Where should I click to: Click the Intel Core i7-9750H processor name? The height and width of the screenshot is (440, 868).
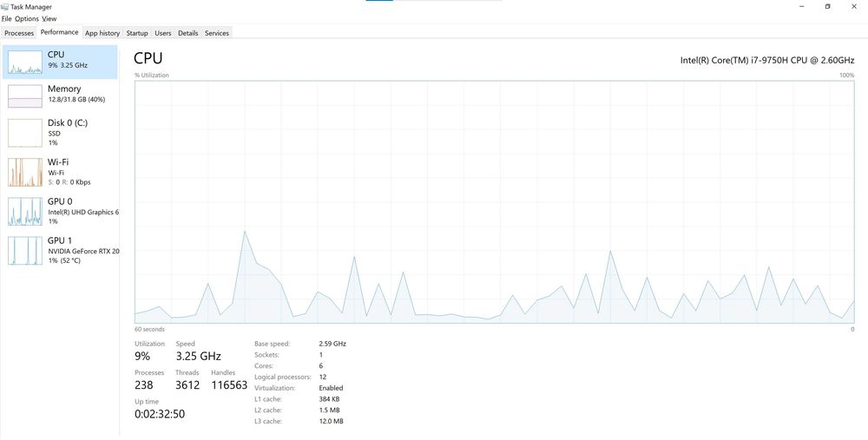point(767,60)
